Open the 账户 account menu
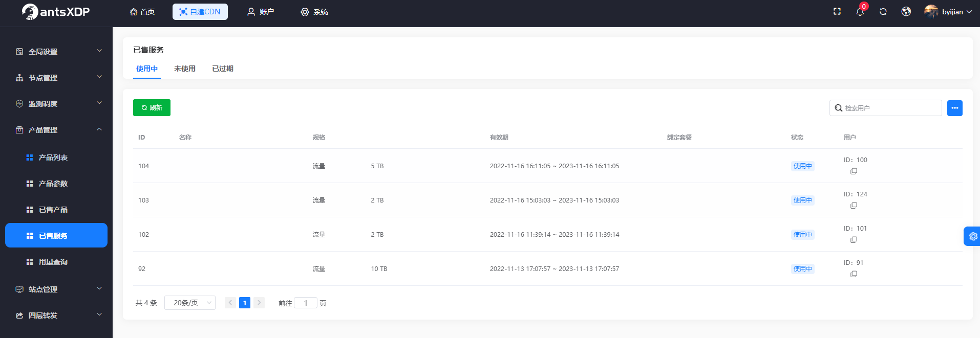The width and height of the screenshot is (980, 338). [261, 12]
